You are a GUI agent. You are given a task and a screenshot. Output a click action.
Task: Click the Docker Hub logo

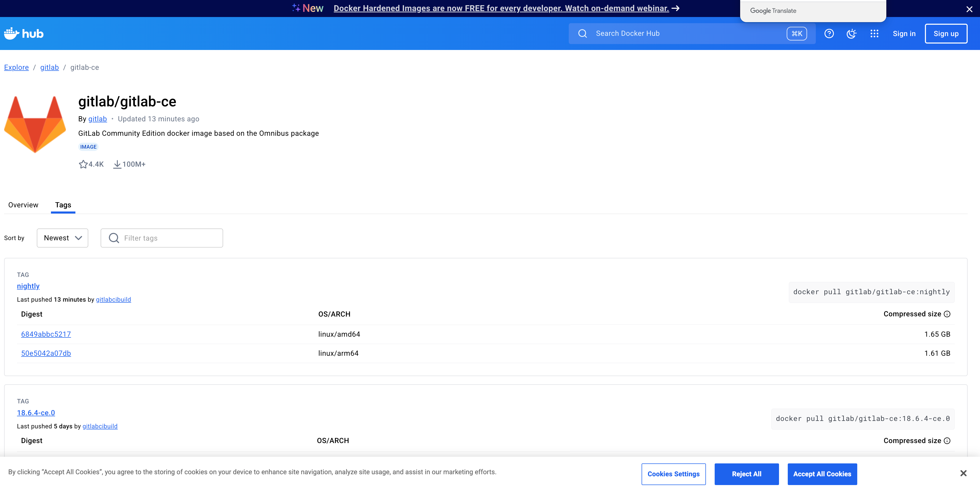[x=24, y=33]
